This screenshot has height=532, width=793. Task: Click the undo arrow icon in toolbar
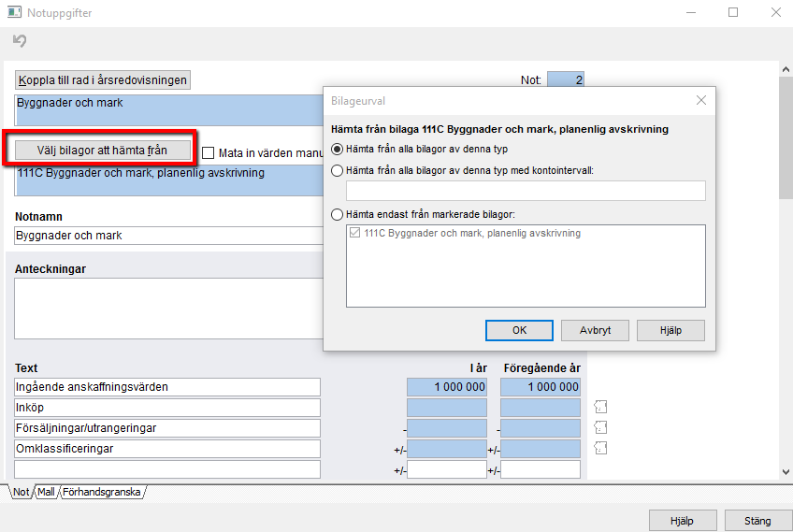20,40
